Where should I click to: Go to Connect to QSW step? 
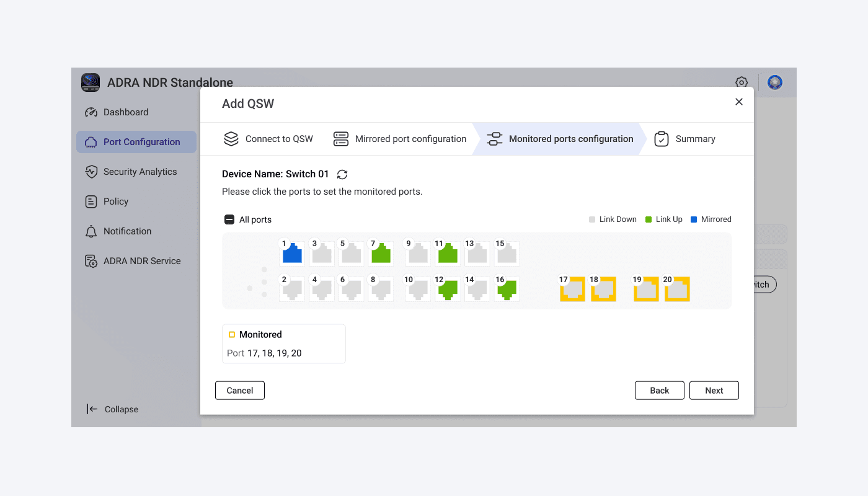pyautogui.click(x=268, y=139)
